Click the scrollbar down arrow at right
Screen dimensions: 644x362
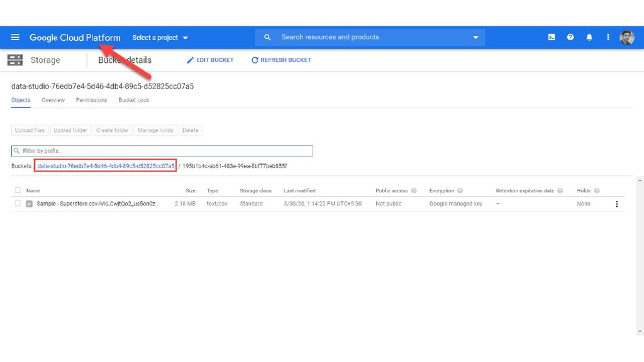tap(640, 332)
